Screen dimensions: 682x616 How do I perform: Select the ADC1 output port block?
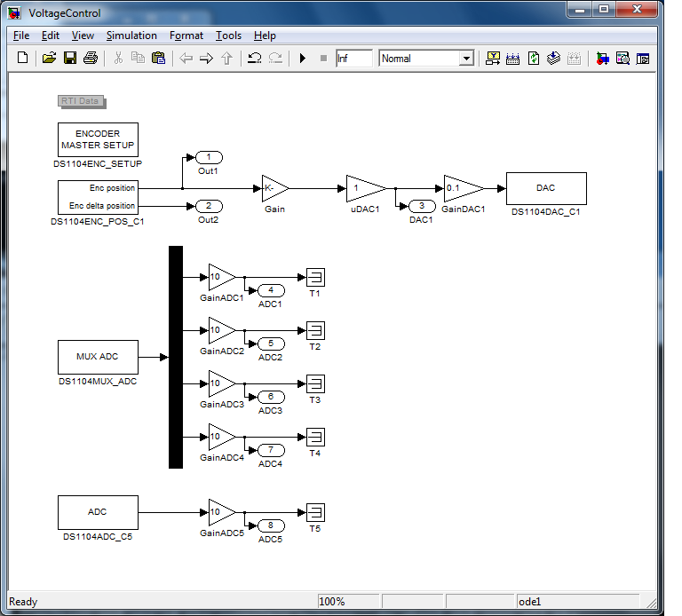pyautogui.click(x=271, y=290)
